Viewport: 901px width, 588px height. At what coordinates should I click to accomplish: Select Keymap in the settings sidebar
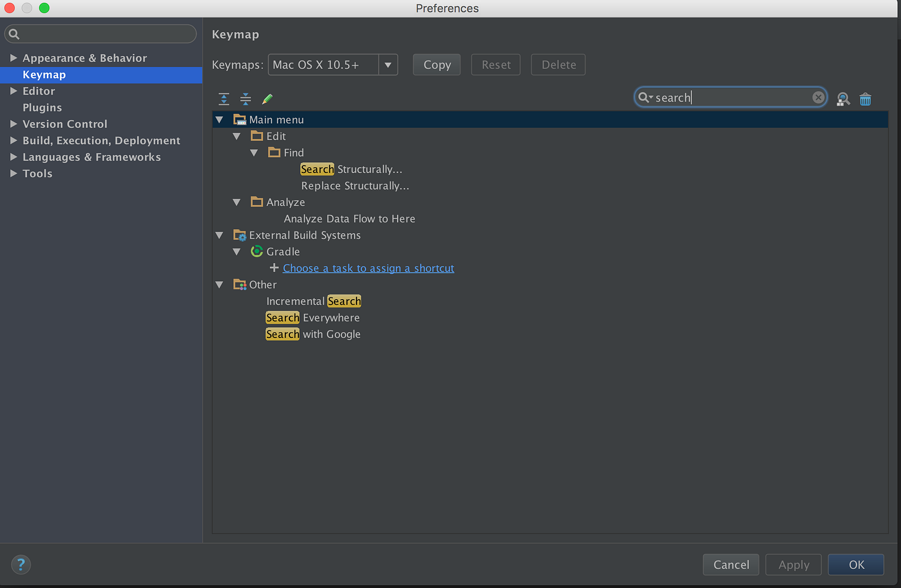pos(44,75)
